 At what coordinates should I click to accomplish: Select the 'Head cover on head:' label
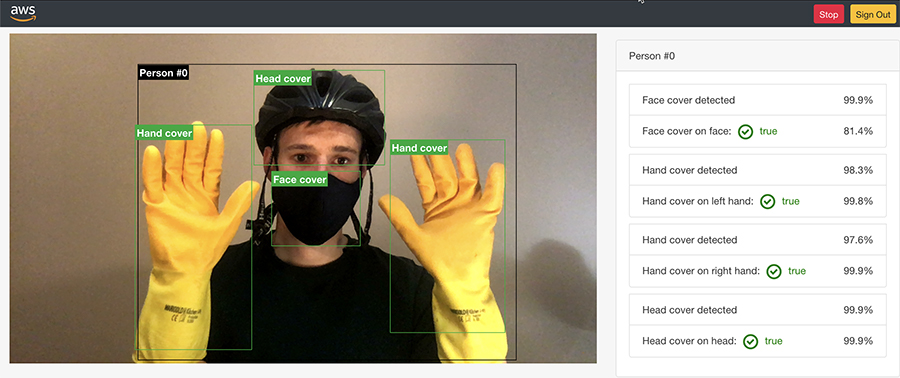click(x=689, y=341)
